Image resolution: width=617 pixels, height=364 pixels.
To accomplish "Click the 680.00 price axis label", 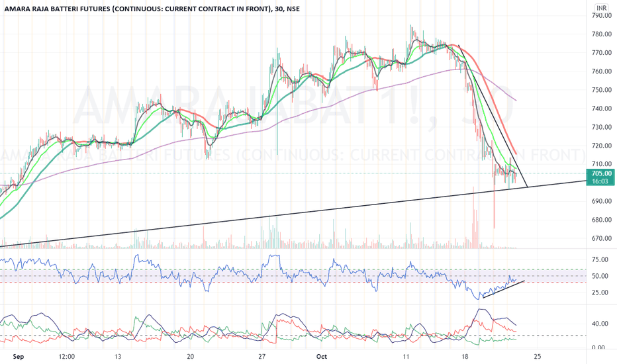I will pos(602,220).
